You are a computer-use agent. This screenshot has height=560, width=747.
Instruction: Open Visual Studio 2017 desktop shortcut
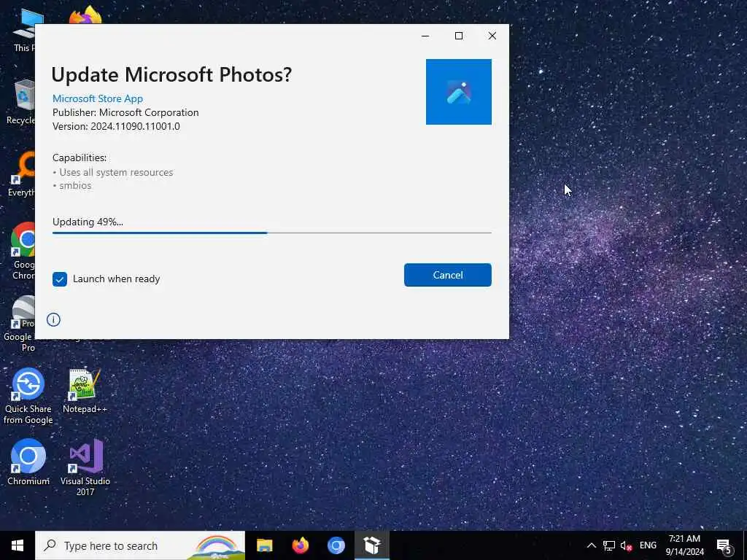(85, 468)
